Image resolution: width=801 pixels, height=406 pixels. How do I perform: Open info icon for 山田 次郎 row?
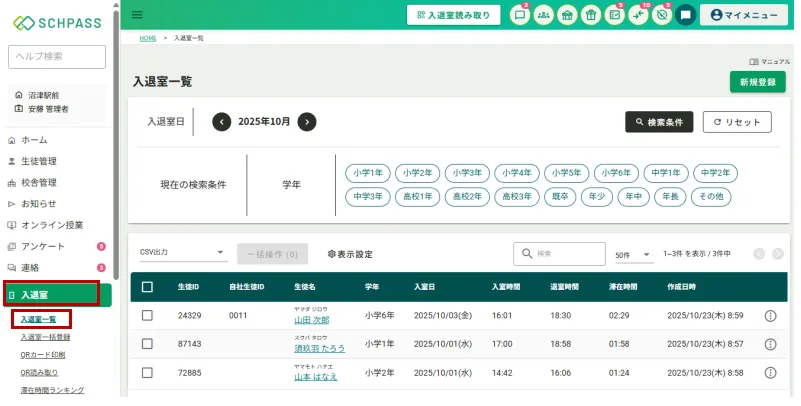[x=770, y=316]
